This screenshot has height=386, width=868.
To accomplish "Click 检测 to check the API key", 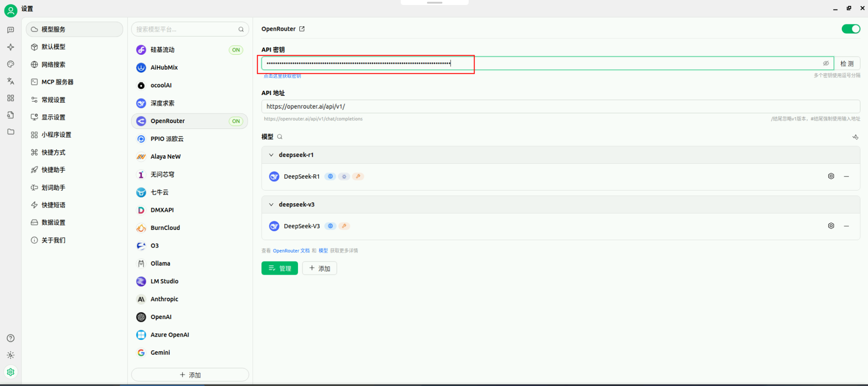I will (x=847, y=63).
